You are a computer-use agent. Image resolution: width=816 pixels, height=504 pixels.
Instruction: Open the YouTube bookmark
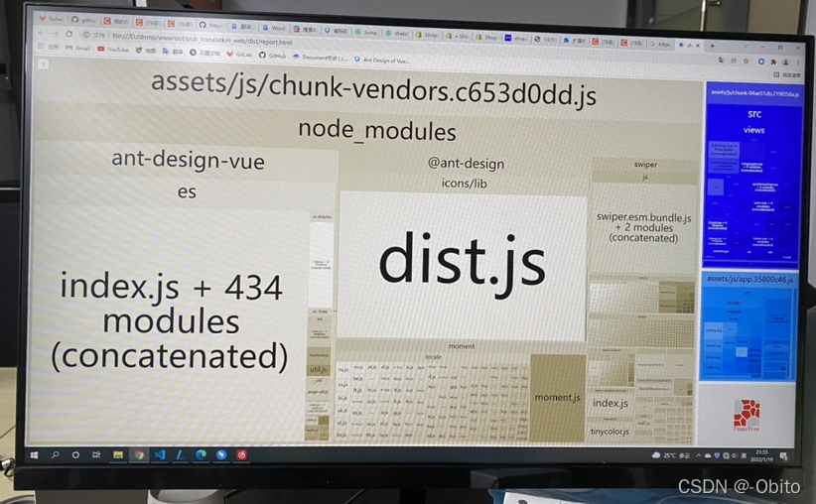click(x=113, y=50)
